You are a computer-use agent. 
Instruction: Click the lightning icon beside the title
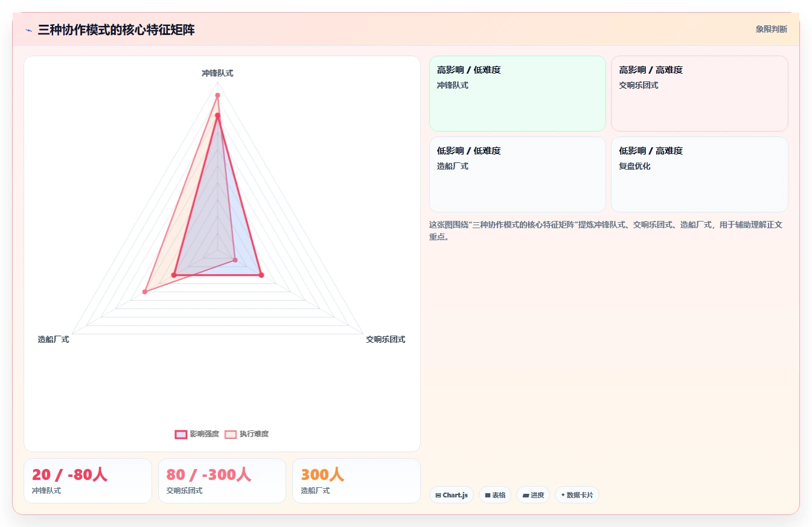click(28, 30)
